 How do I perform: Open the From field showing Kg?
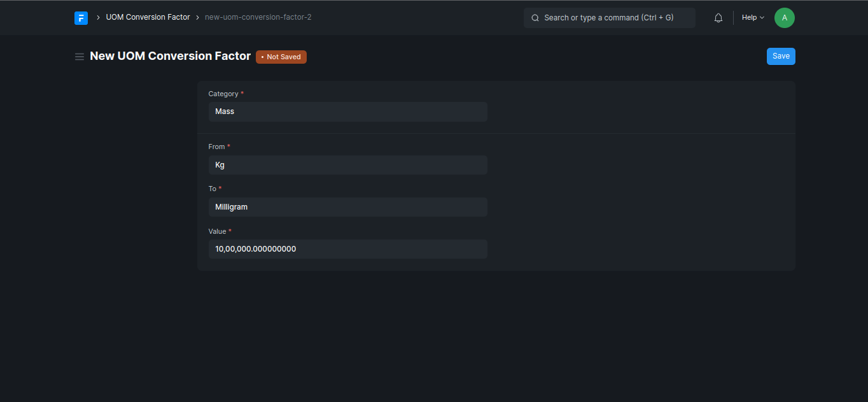(347, 165)
